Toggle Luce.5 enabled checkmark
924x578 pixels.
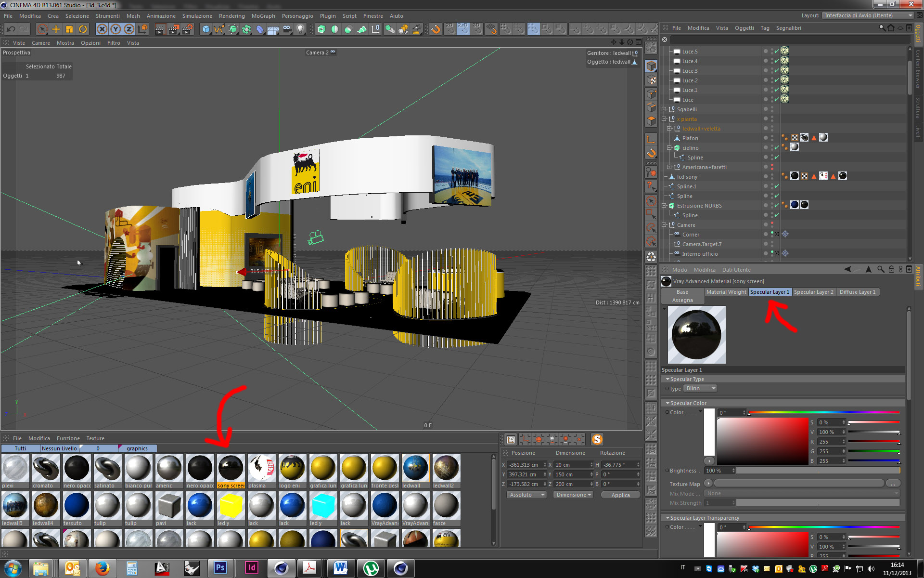(776, 51)
